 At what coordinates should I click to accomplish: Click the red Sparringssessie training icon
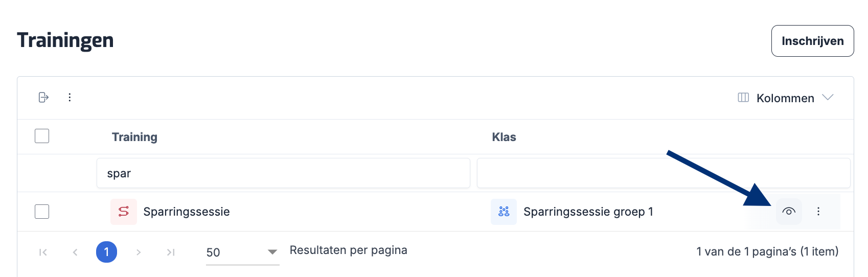click(124, 212)
